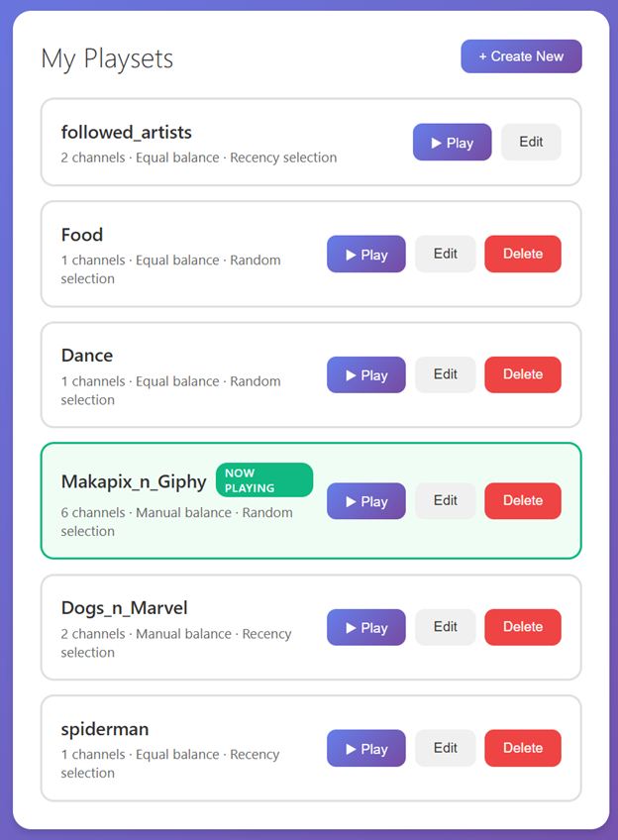Delete the Food playset

(x=522, y=254)
